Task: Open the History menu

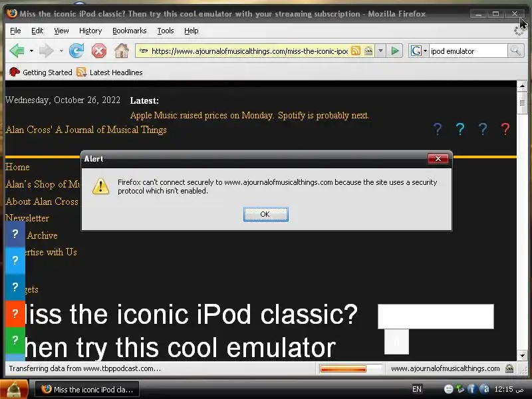Action: click(90, 31)
